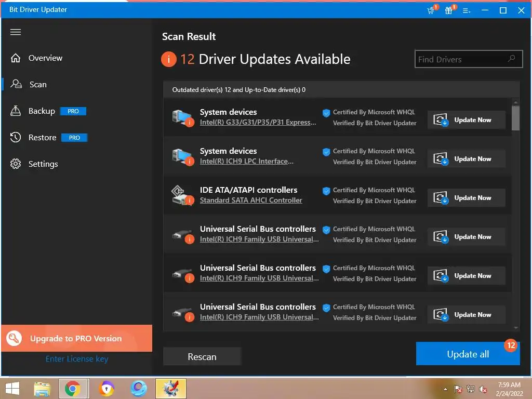The width and height of the screenshot is (532, 399).
Task: Update Now for Intel ICH9 LPC Interface
Action: (x=466, y=159)
